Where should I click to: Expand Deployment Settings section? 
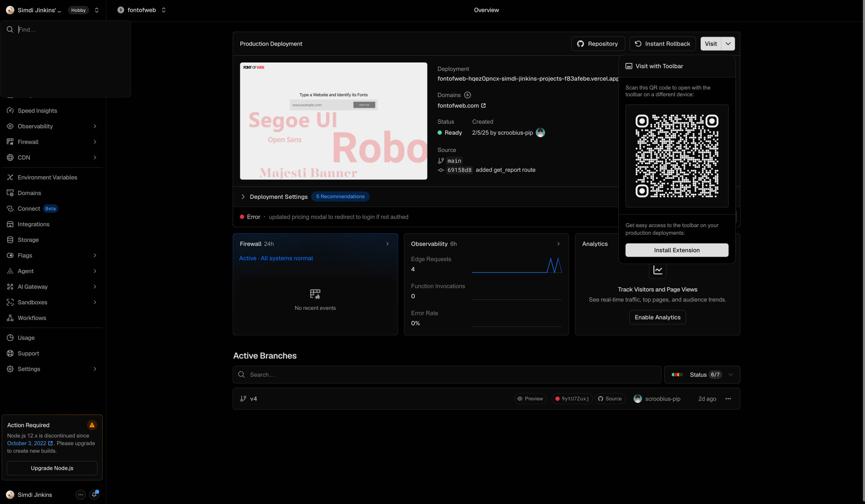coord(275,197)
